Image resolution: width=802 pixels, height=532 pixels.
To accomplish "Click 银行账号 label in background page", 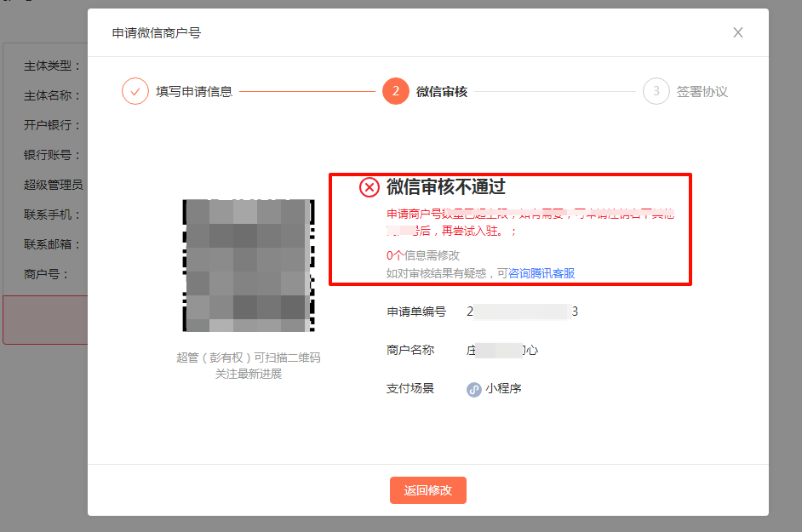I will pos(52,155).
